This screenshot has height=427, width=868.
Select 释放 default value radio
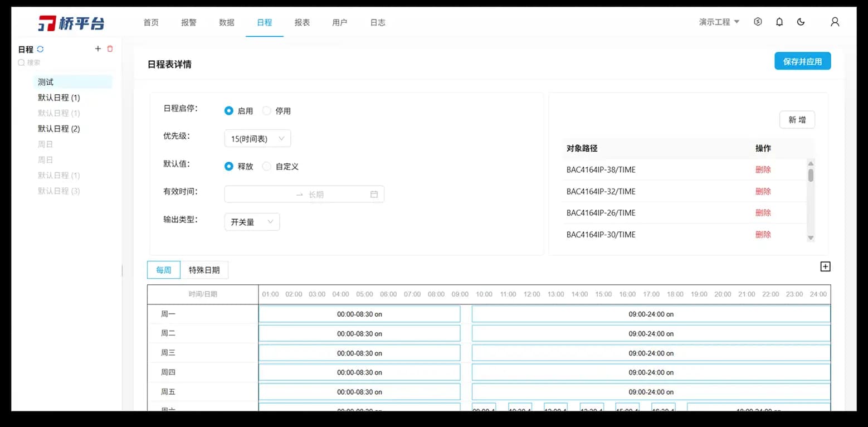[x=228, y=166]
